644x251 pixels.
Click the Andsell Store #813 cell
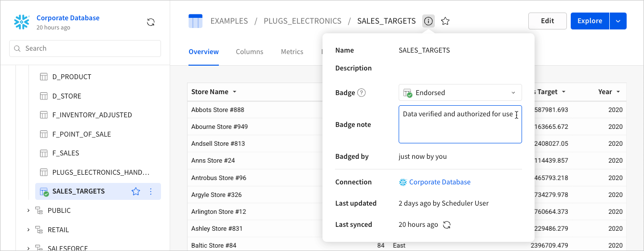(218, 144)
